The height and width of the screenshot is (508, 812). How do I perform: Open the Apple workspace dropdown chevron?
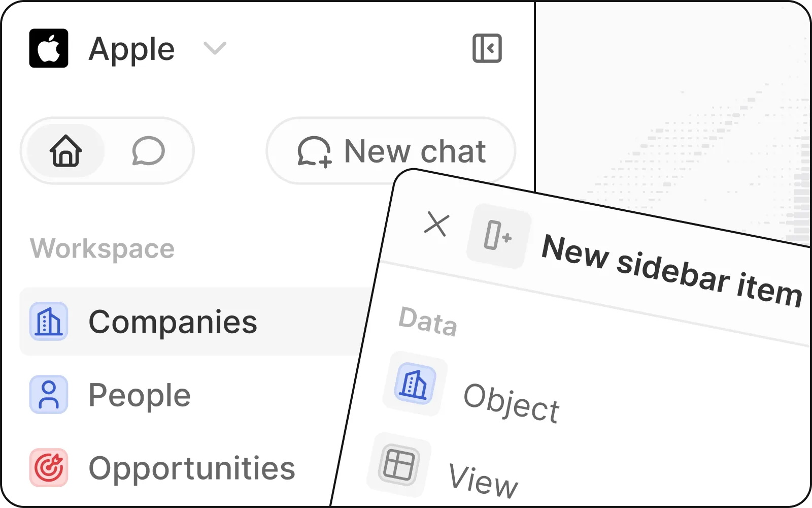pos(215,49)
